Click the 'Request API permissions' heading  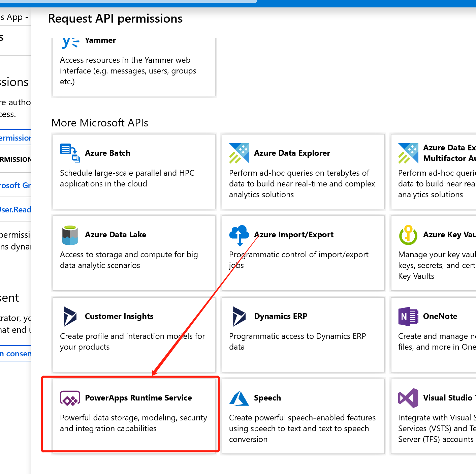point(115,19)
